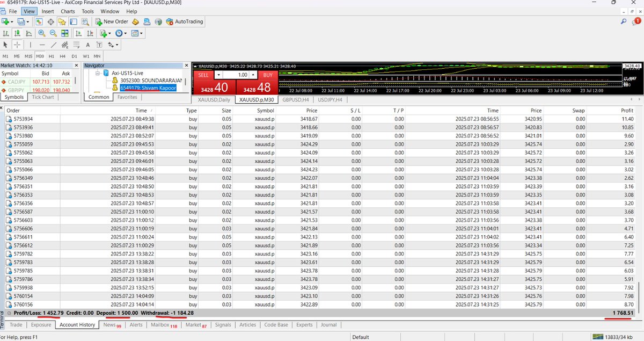Switch timeframe to MN
The height and width of the screenshot is (341, 644).
[97, 56]
